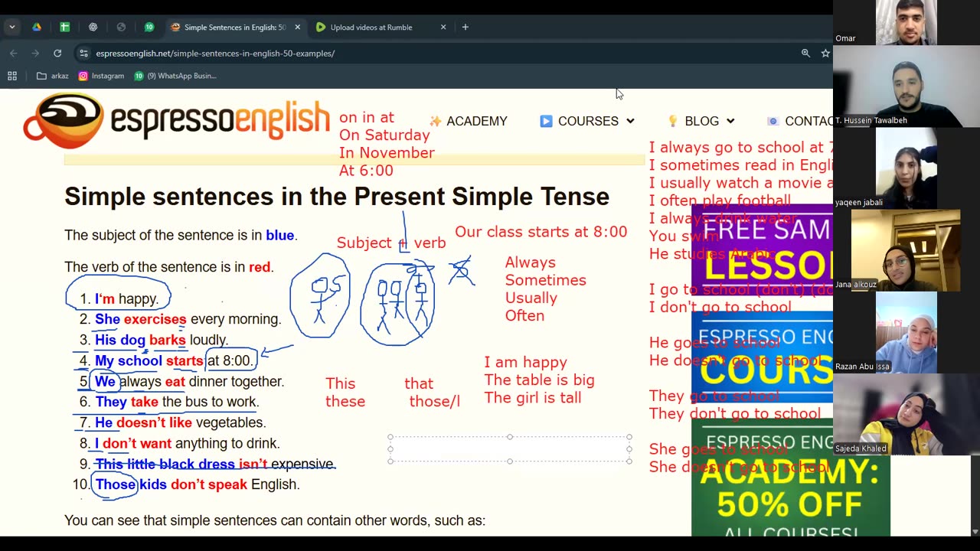Screen dimensions: 980x551
Task: Click the annotation "On Saturday"
Action: 384,135
